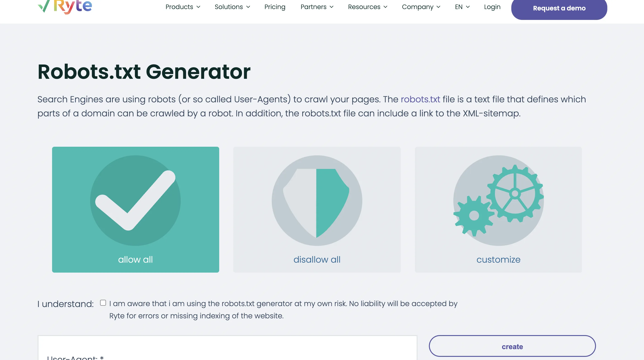Screen dimensions: 644x360
Task: Click the create button
Action: point(512,346)
